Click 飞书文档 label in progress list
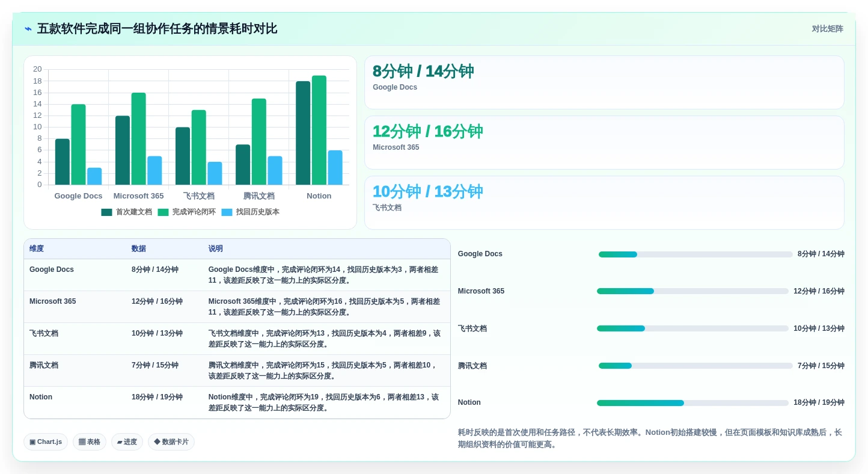Image resolution: width=868 pixels, height=474 pixels. tap(472, 328)
